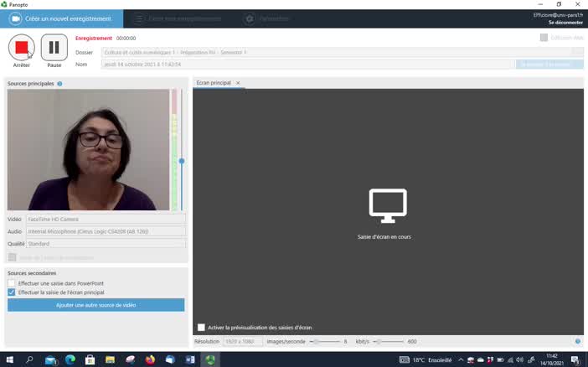
Task: Open Firefox from the taskbar
Action: pos(150,359)
